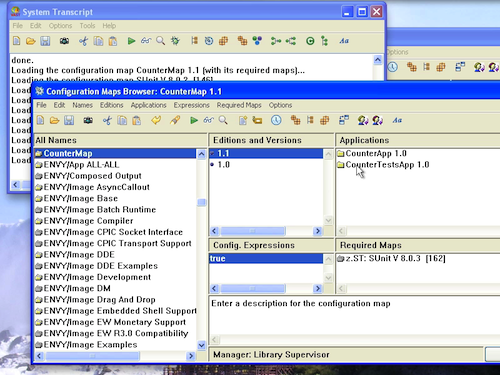Select edition 1.0 in Editions list
The height and width of the screenshot is (375, 500).
point(266,165)
